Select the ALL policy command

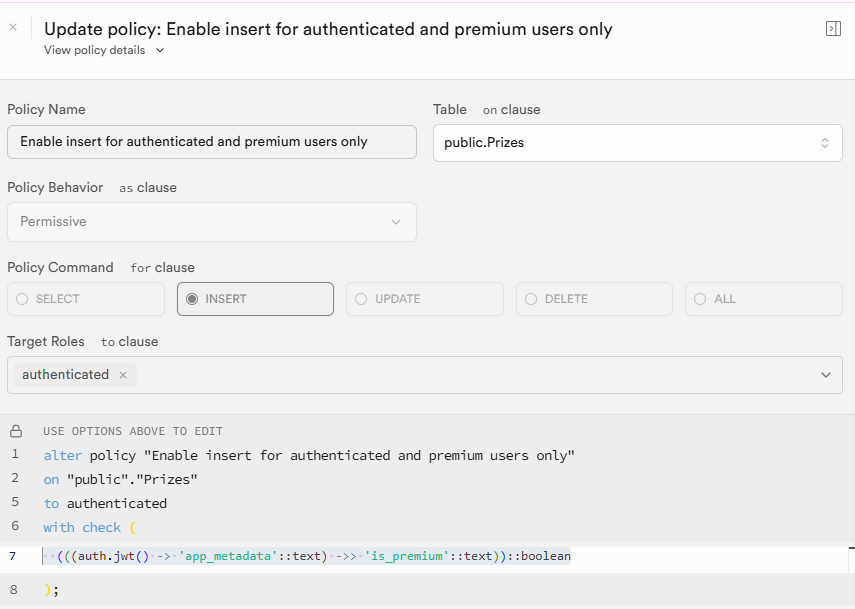point(763,299)
